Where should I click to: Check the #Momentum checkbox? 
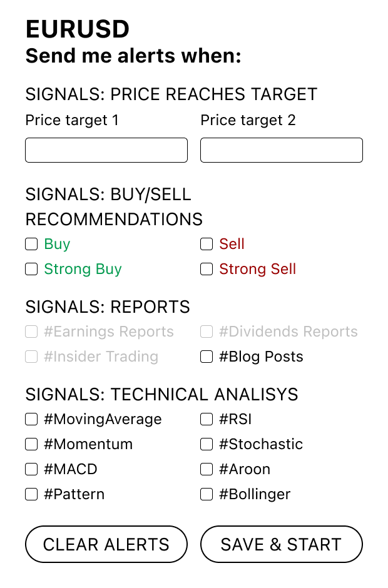click(x=31, y=444)
